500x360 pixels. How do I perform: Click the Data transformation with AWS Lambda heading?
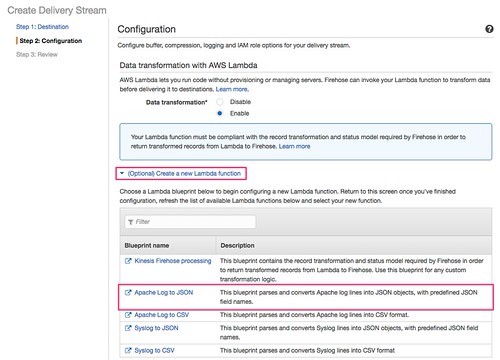click(x=188, y=65)
